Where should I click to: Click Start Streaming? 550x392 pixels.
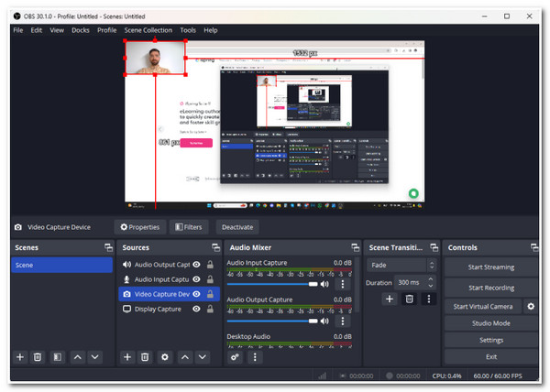[491, 267]
